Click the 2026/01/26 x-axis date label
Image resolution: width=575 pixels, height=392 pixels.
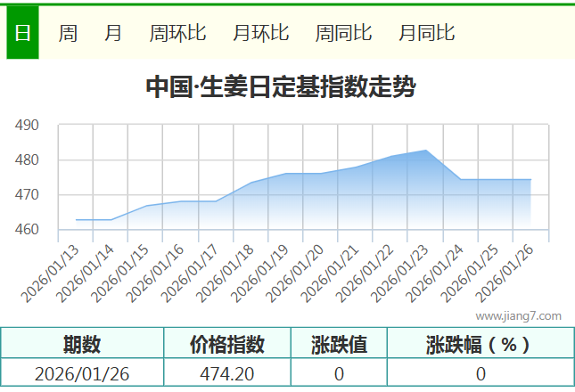(507, 274)
